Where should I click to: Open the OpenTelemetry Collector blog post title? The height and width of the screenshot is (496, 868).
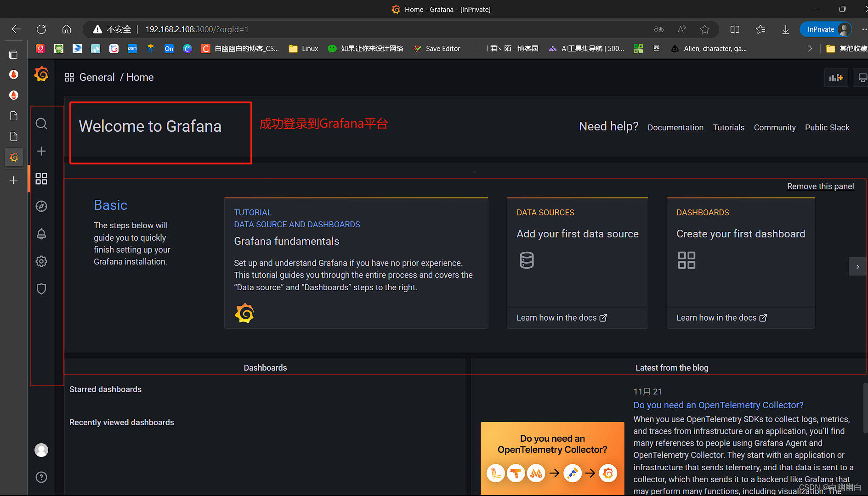(x=718, y=405)
